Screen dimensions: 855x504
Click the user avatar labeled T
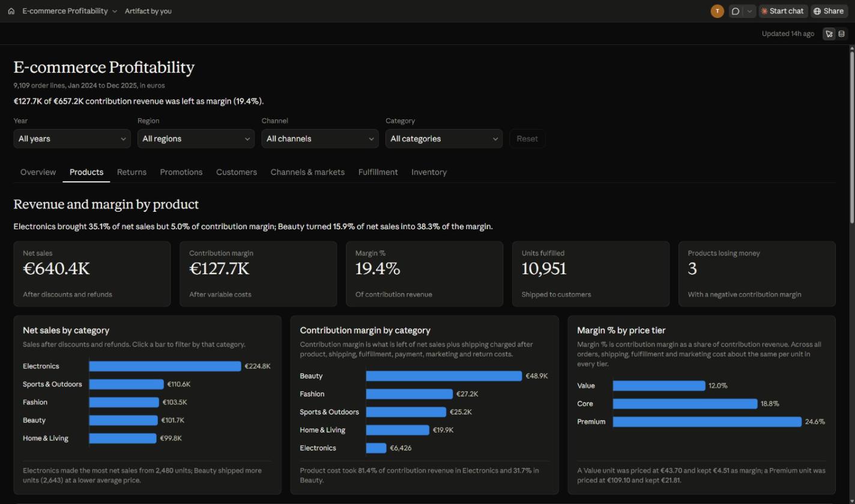[x=717, y=11]
